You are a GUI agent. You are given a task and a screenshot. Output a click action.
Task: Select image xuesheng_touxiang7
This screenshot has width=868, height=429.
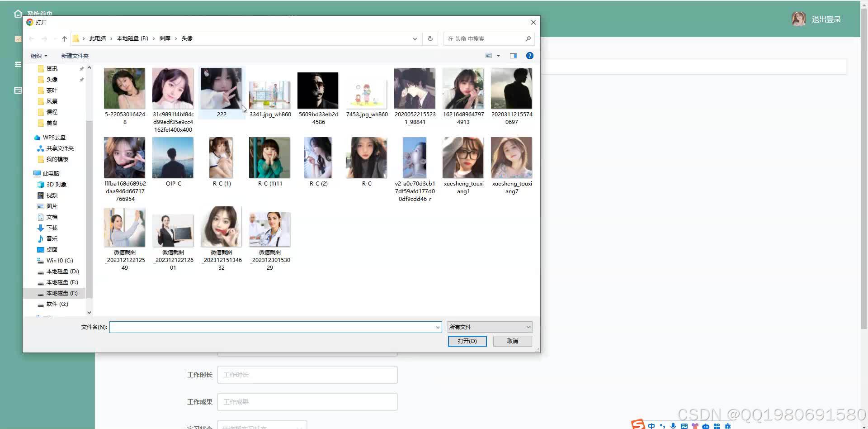pos(512,166)
